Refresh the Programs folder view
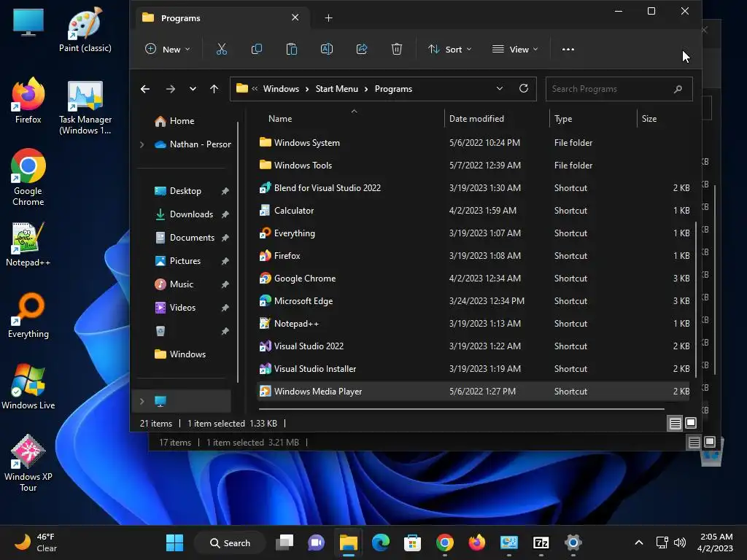747x560 pixels. [x=524, y=88]
